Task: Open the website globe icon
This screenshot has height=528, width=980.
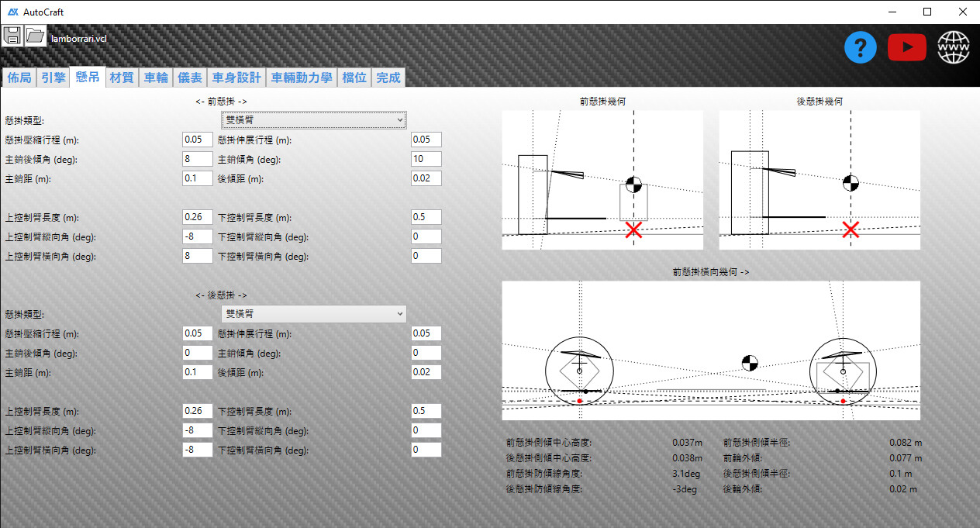Action: coord(953,48)
